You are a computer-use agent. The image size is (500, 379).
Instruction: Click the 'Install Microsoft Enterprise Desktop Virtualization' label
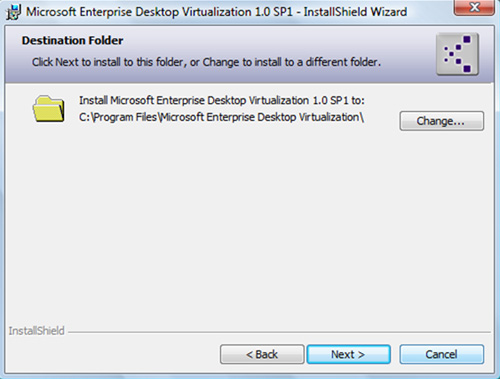222,100
